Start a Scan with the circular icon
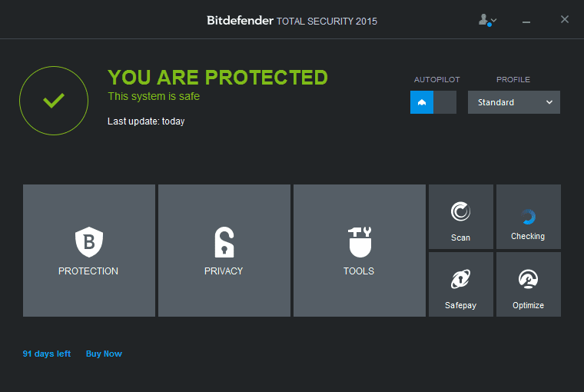 click(460, 211)
